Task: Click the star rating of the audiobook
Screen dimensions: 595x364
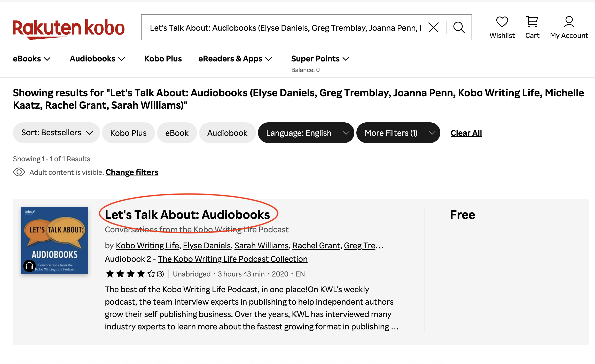Action: click(130, 274)
